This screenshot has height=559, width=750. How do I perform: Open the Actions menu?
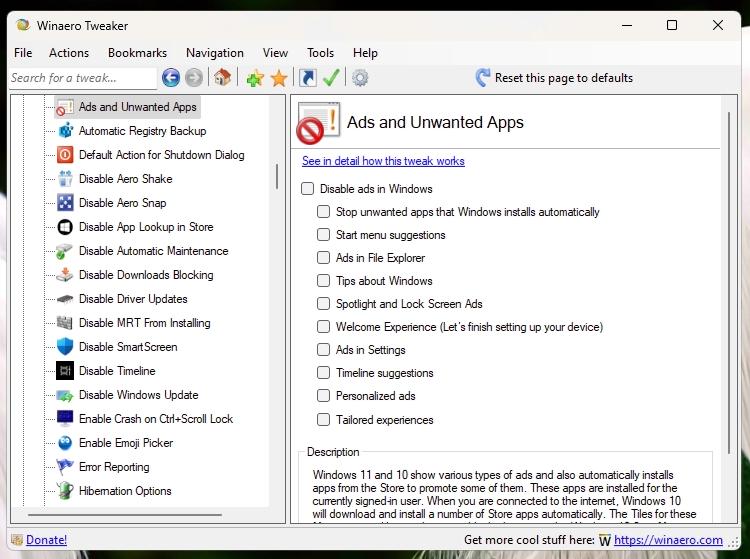click(69, 53)
